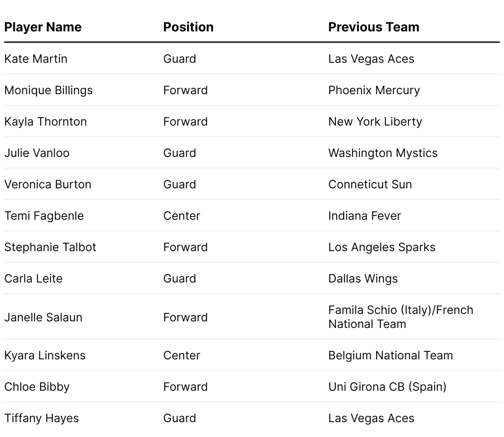This screenshot has width=504, height=437.
Task: Click Temi Fagbenle's Center position cell
Action: [x=181, y=216]
